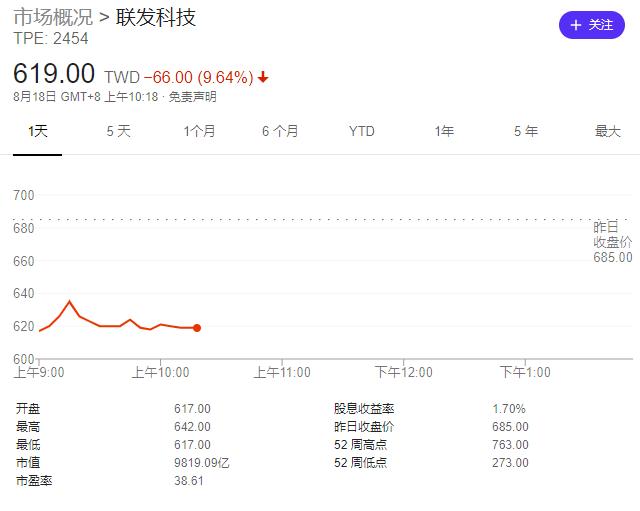The image size is (640, 511).
Task: Click the 上午11:00 axis label
Action: click(x=282, y=372)
